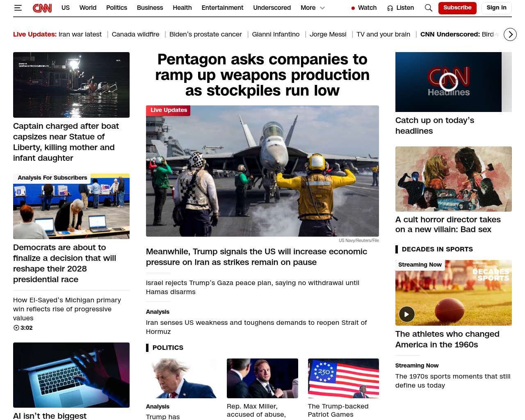
Task: Open the POLITICS section heading
Action: tap(168, 347)
